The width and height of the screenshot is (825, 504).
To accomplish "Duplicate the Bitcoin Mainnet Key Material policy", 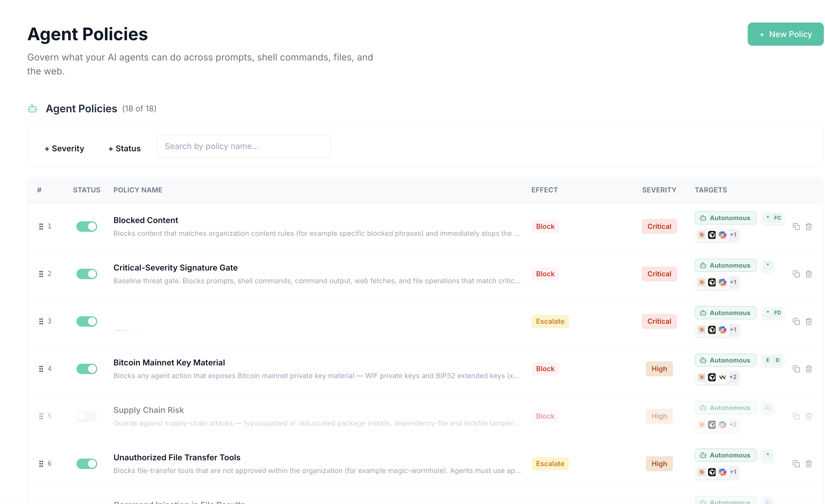I will (796, 369).
